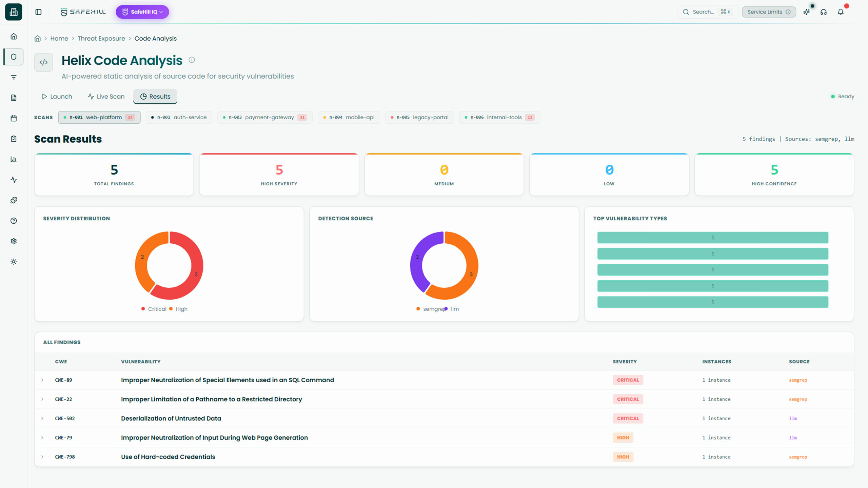Screen dimensions: 868x488
Task: Open the bar chart analytics icon in sidebar
Action: click(14, 159)
